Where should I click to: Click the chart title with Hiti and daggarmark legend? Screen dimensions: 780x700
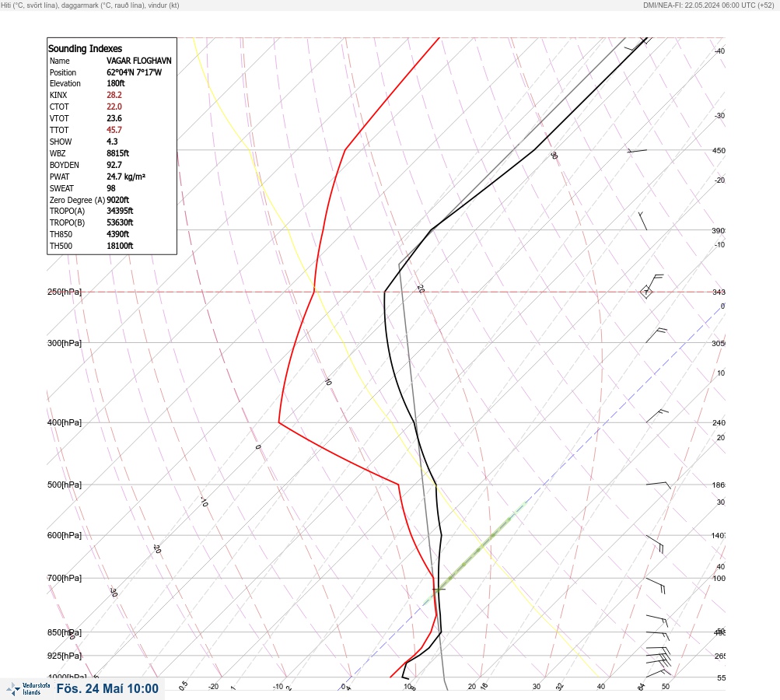click(x=90, y=5)
